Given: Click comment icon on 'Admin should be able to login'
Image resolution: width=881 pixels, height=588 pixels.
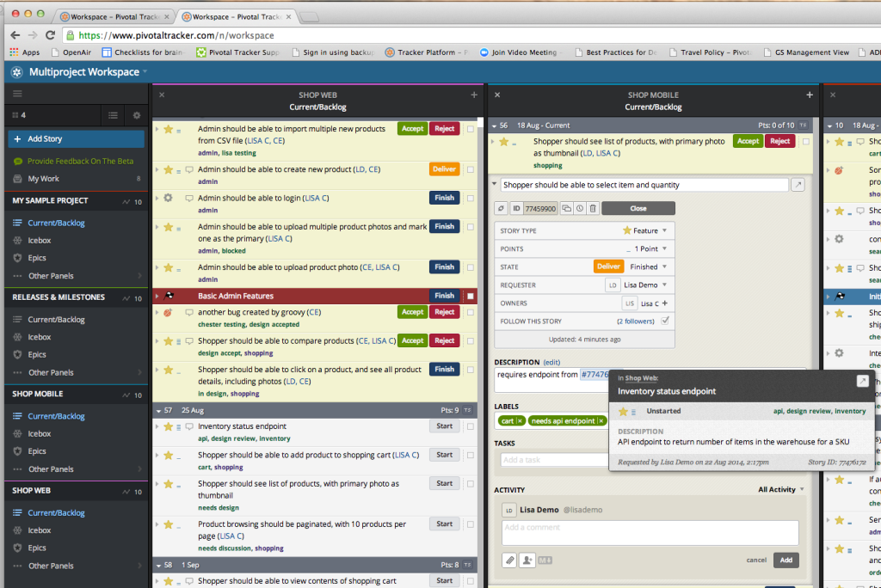Looking at the screenshot, I should (189, 199).
